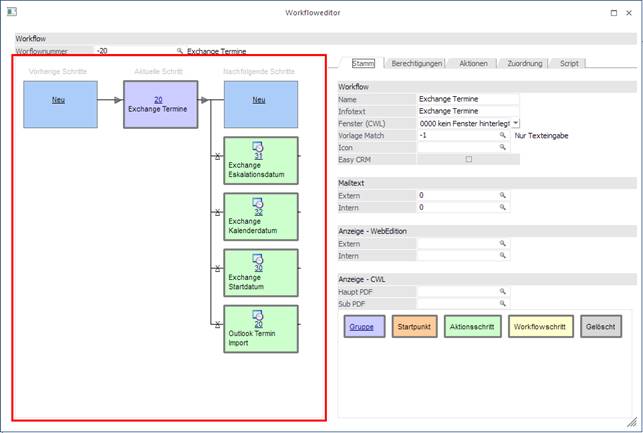The image size is (643, 433).
Task: Click Sub PDF lookup magnifier
Action: pos(504,303)
